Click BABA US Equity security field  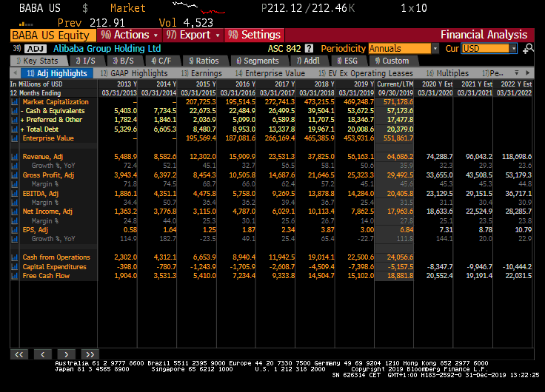point(53,35)
